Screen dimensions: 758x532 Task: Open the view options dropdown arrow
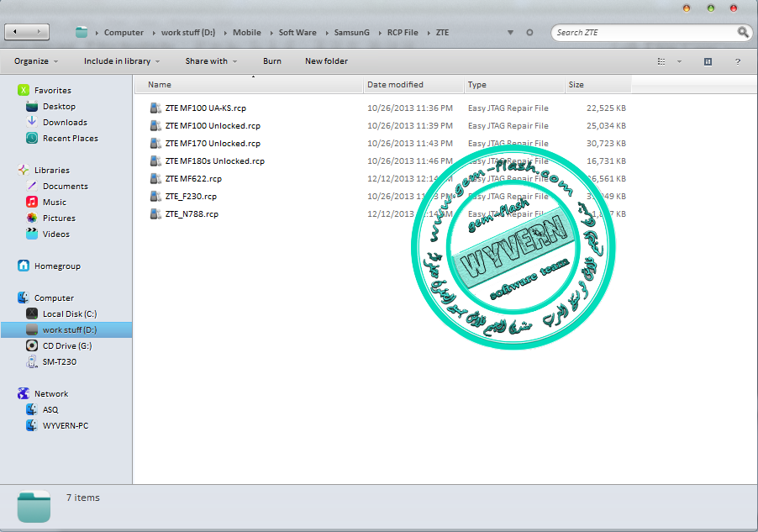[679, 61]
